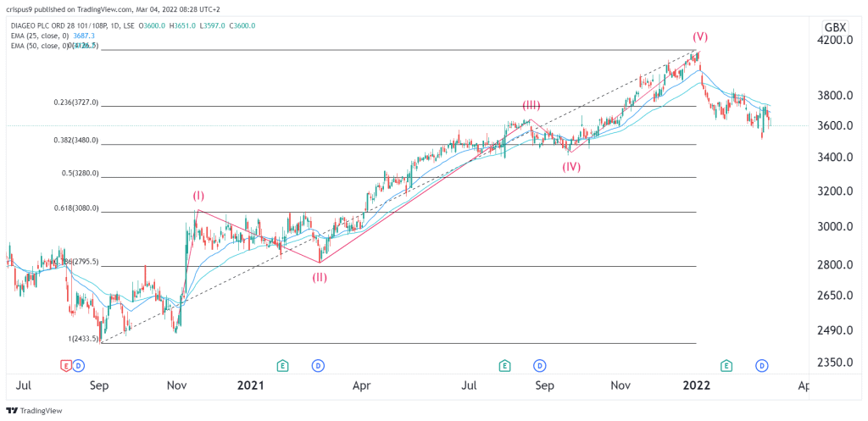Select the wave (II) label at the low
868x421 pixels.
pos(319,278)
